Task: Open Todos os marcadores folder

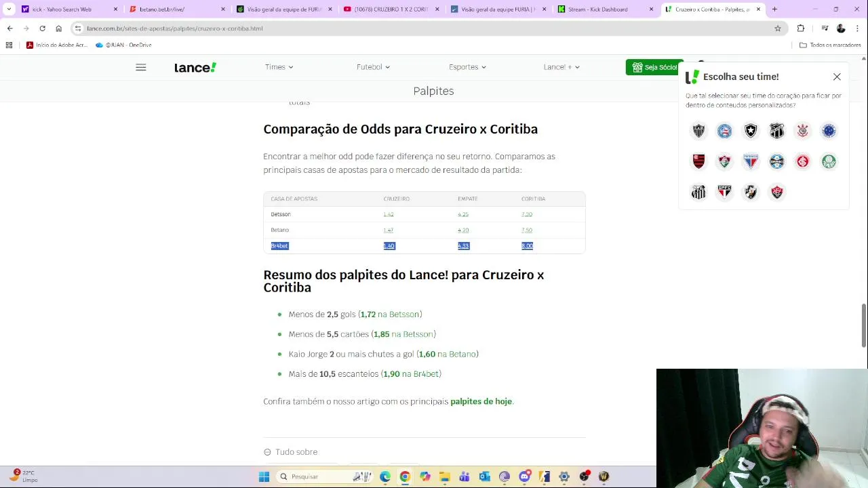Action: [830, 45]
